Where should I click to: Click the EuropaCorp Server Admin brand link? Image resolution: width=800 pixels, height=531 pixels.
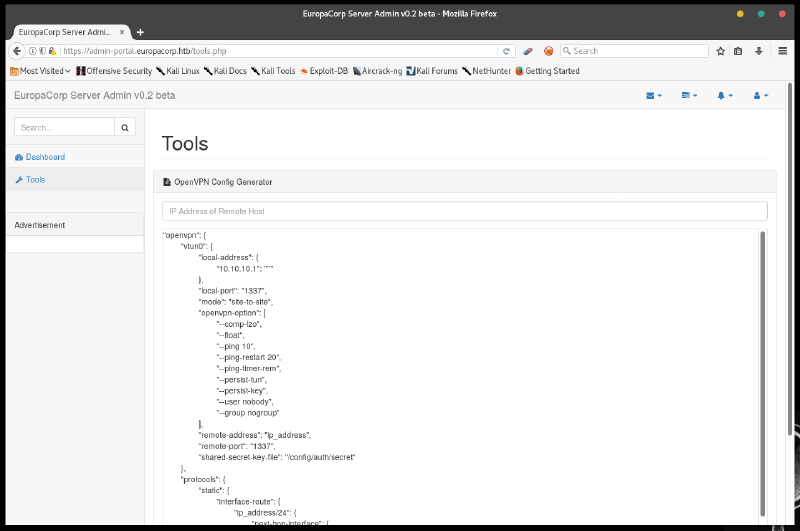94,96
